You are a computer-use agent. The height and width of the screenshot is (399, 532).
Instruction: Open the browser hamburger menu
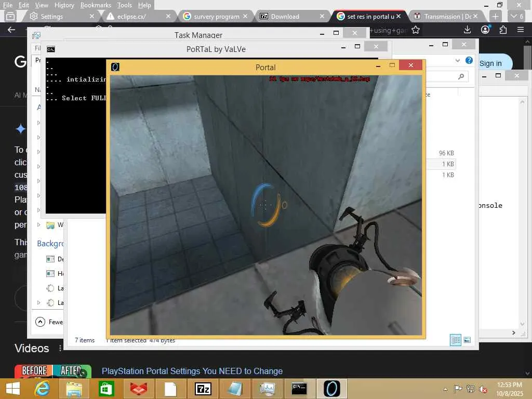[x=521, y=30]
